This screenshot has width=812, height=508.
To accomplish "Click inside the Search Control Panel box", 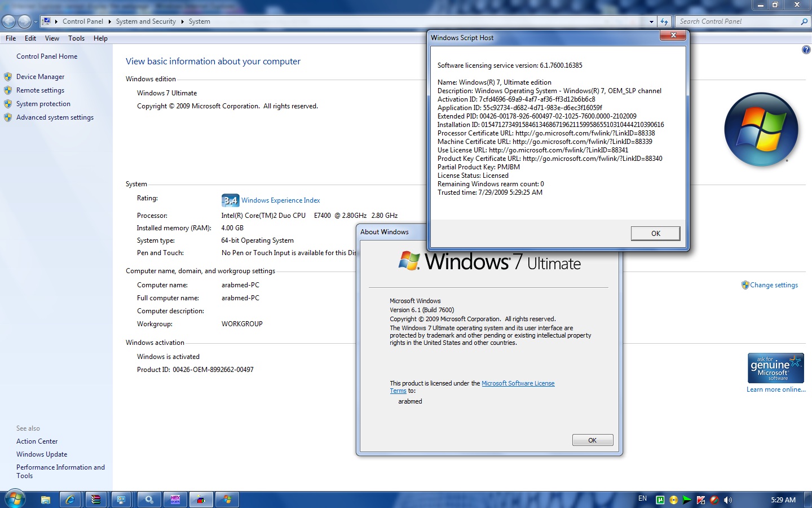I will 739,21.
